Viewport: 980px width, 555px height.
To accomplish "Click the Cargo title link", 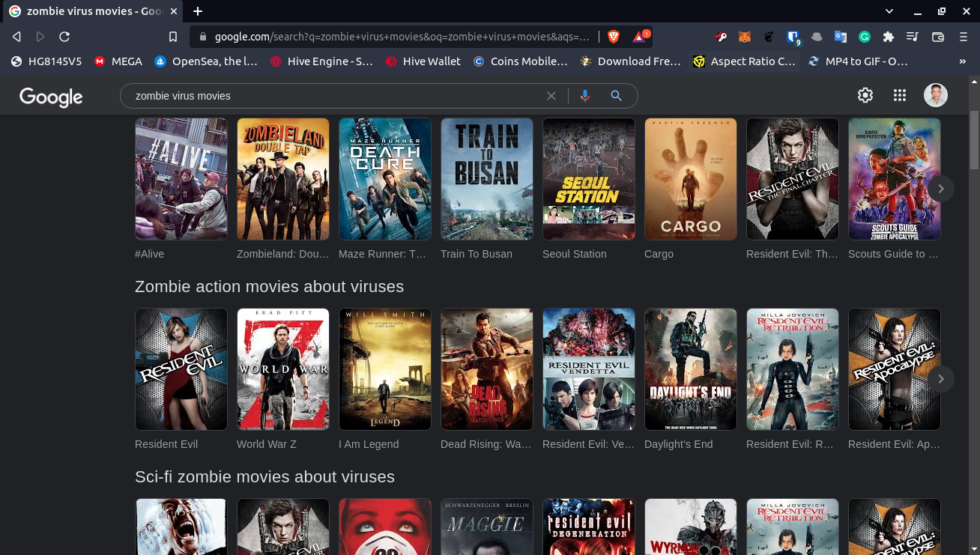I will click(659, 254).
